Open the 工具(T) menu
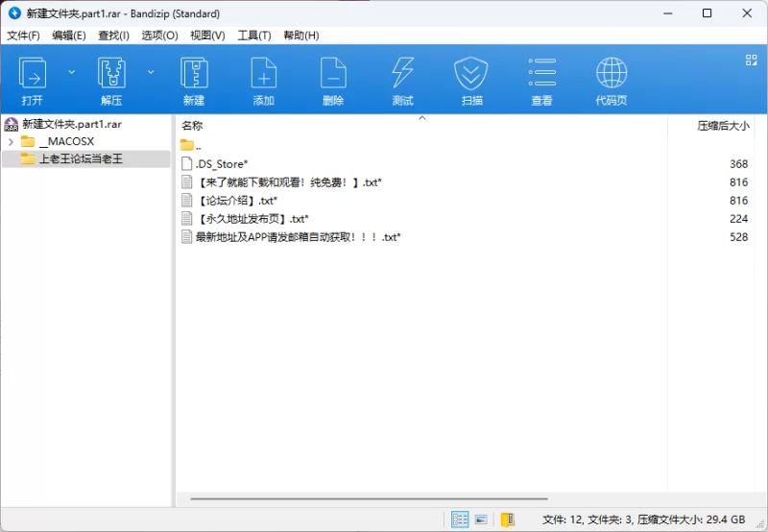The image size is (768, 532). pyautogui.click(x=254, y=36)
